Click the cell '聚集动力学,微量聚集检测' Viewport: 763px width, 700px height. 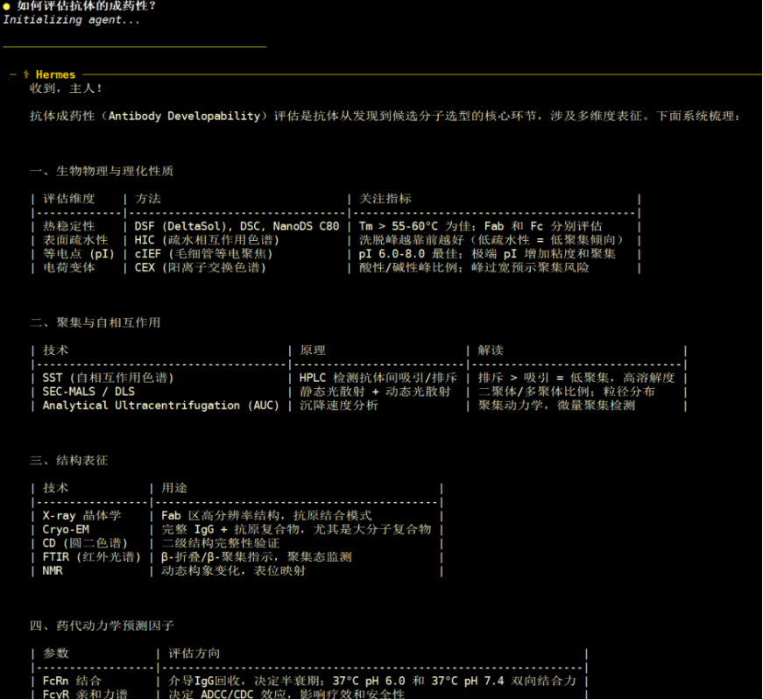pyautogui.click(x=556, y=406)
